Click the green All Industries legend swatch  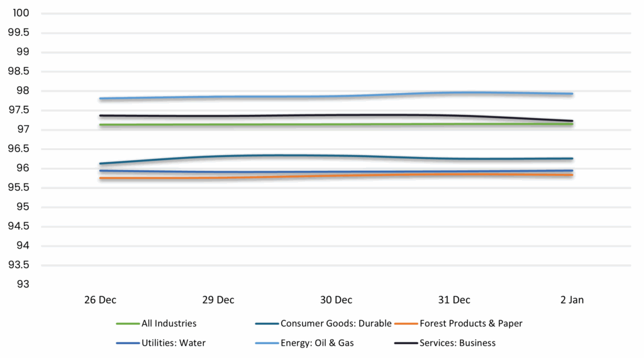[x=128, y=323]
